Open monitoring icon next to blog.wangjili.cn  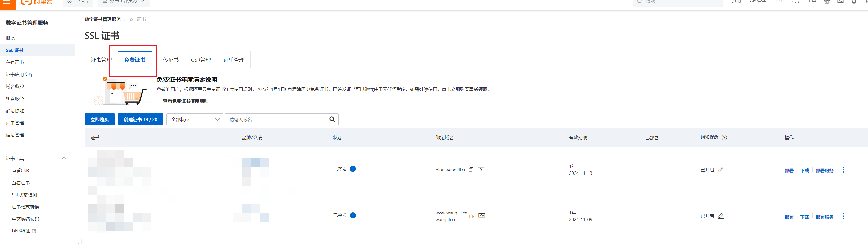pyautogui.click(x=481, y=170)
